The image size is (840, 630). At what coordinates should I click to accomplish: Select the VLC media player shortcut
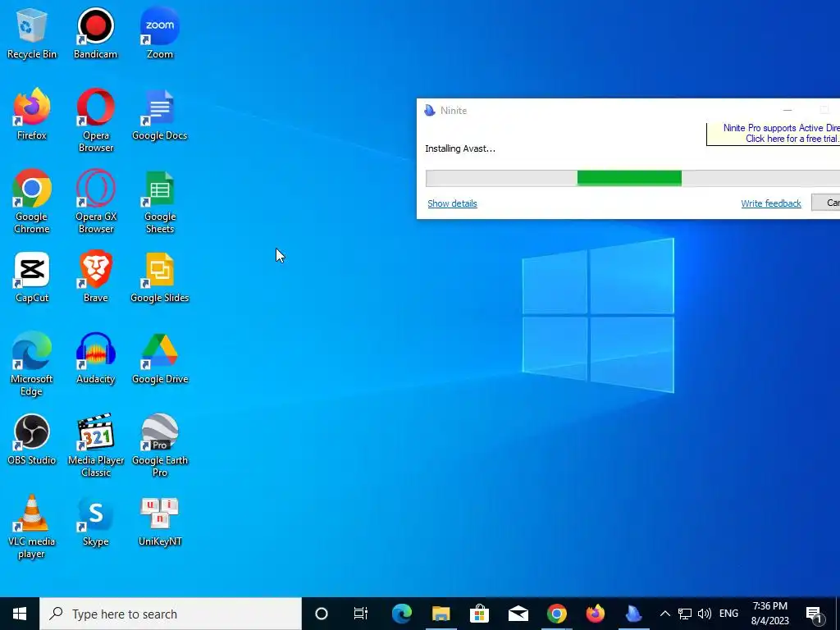[x=32, y=526]
